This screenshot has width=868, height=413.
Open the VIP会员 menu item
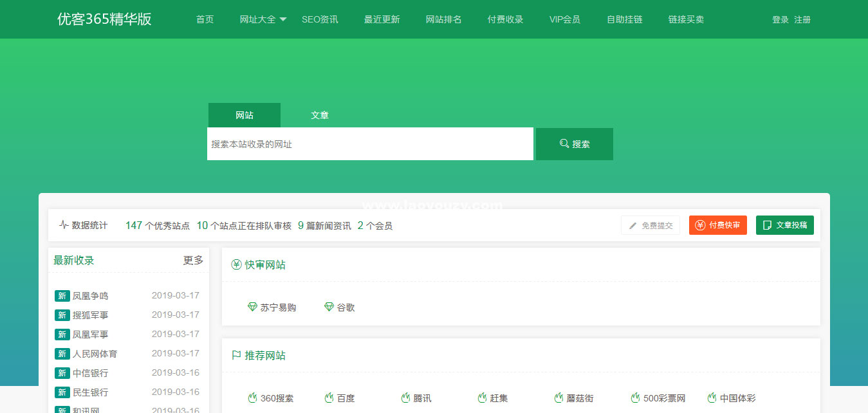click(564, 19)
